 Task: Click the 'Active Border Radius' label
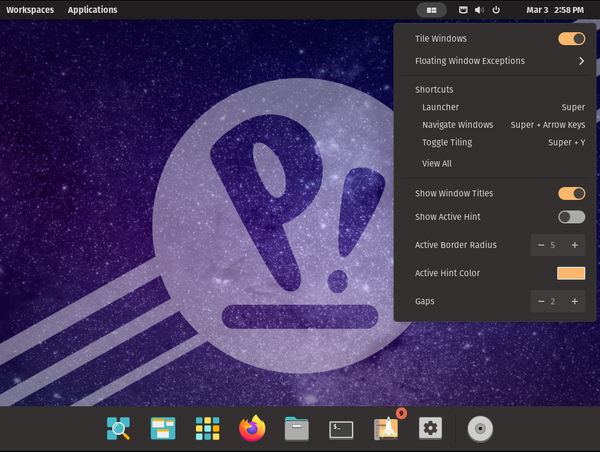[x=456, y=245]
